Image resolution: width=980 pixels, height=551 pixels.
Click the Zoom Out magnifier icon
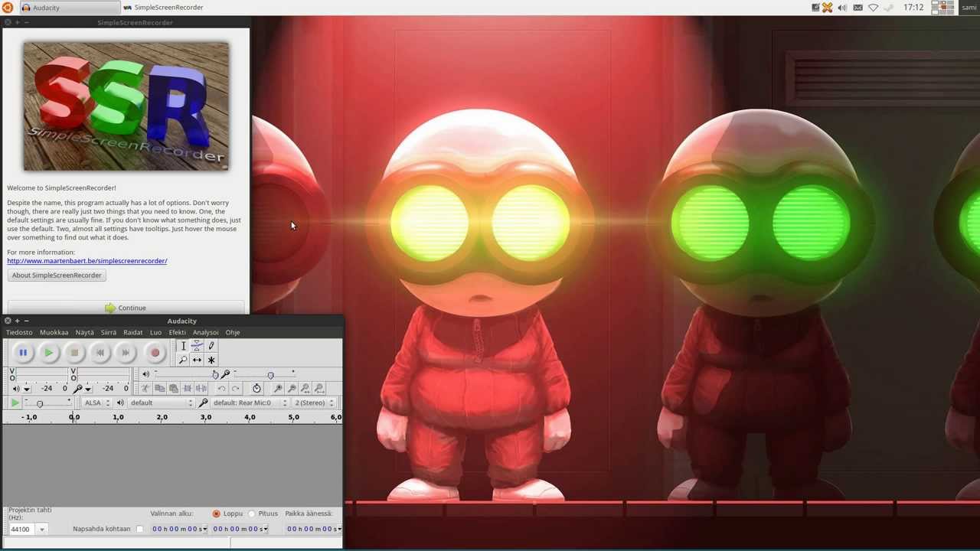pyautogui.click(x=292, y=389)
